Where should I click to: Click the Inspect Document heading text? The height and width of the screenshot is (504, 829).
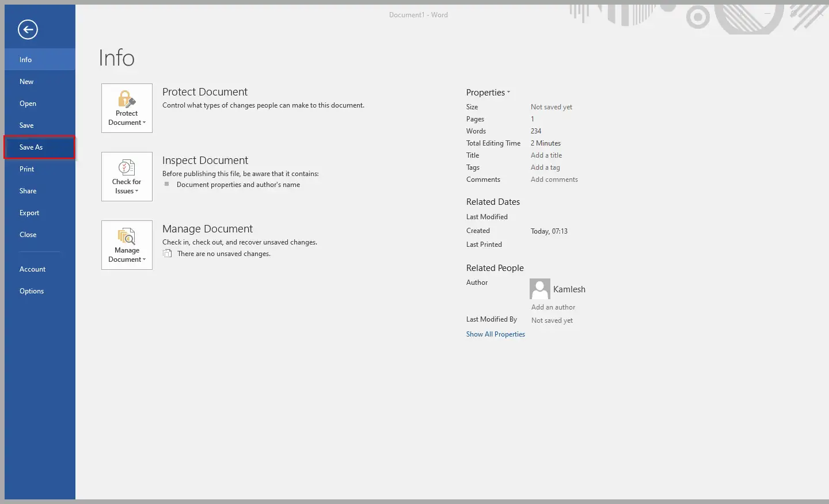click(x=206, y=161)
